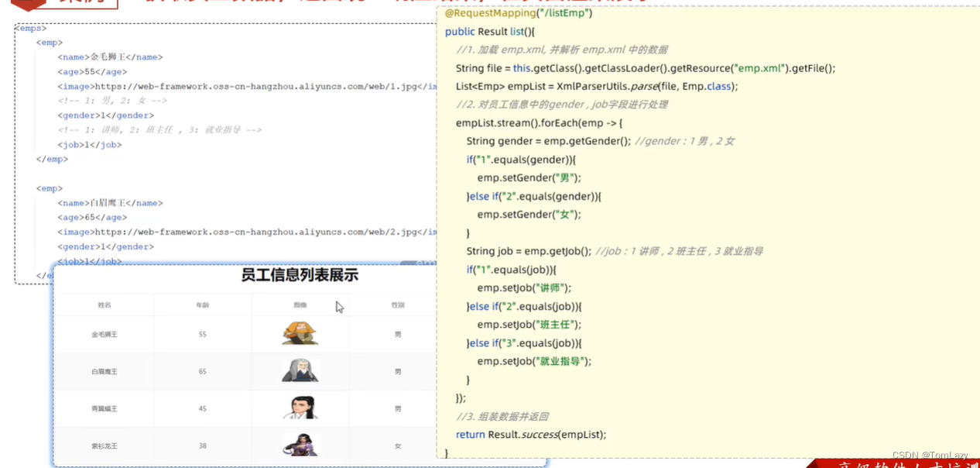The image size is (980, 468).
Task: Click the empList.stream().forEach code line
Action: coord(540,123)
